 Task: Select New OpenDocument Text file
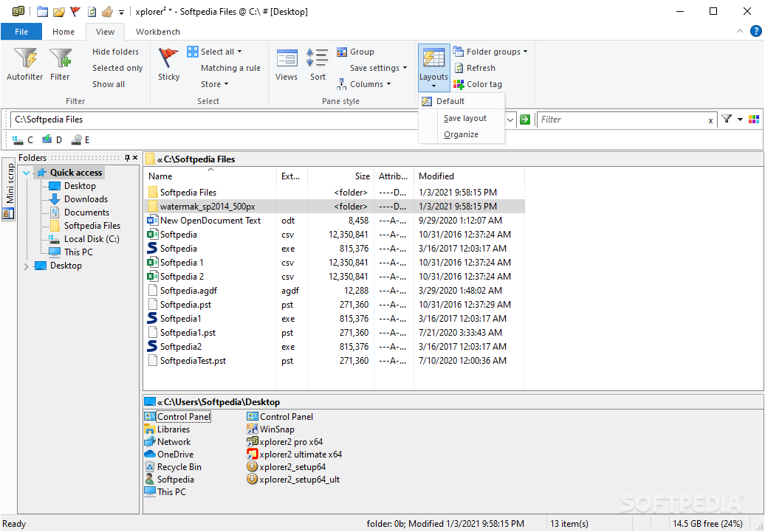[x=210, y=221]
